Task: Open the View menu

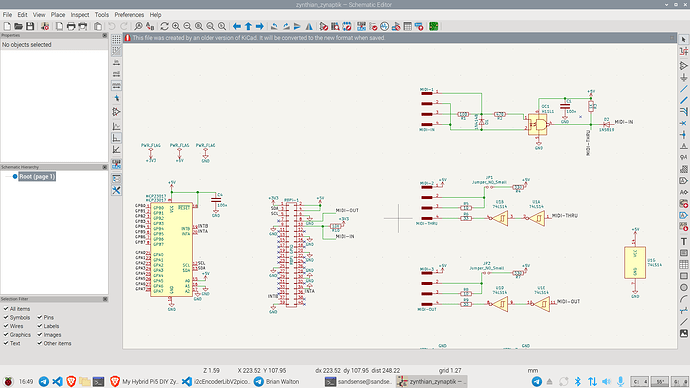Action: pyautogui.click(x=39, y=15)
